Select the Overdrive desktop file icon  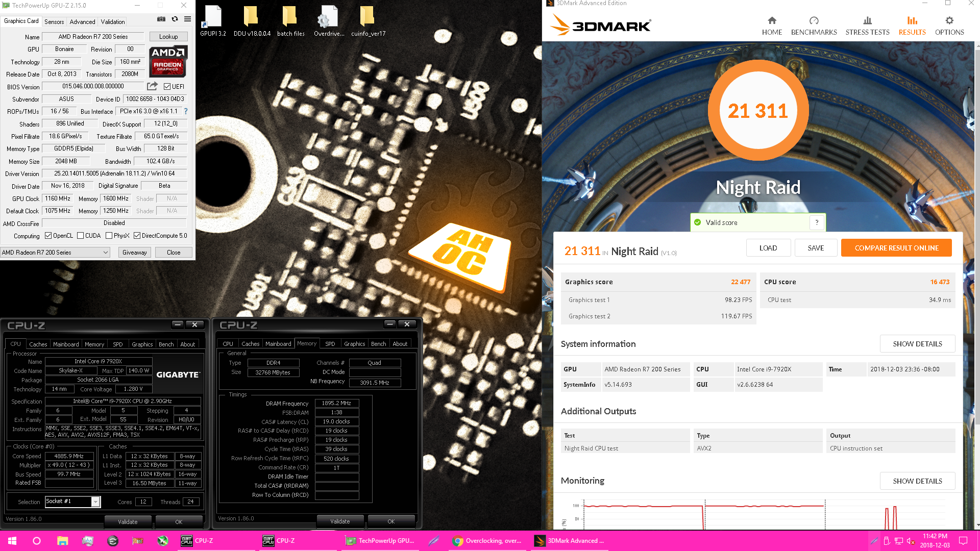point(329,21)
